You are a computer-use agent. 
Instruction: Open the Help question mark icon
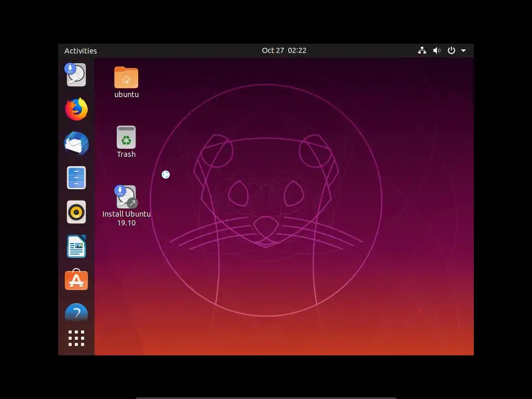tap(76, 312)
